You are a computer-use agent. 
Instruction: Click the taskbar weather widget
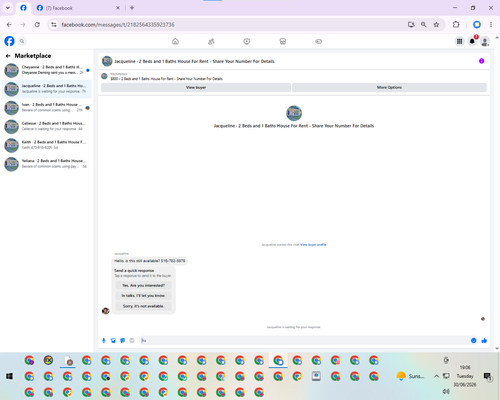(x=410, y=376)
